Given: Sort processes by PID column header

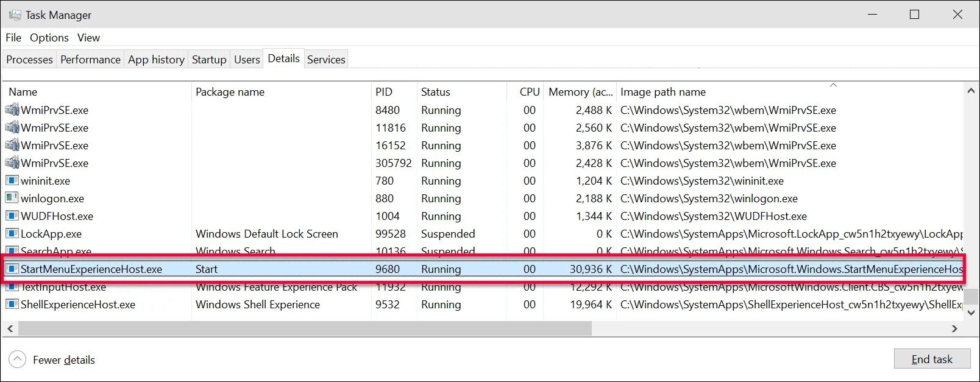Looking at the screenshot, I should pyautogui.click(x=384, y=92).
